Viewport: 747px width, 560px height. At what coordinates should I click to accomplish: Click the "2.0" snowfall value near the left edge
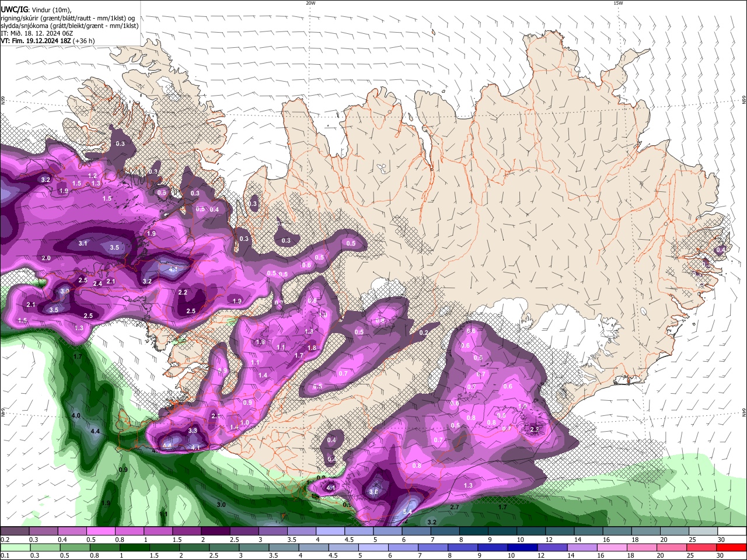pyautogui.click(x=46, y=258)
